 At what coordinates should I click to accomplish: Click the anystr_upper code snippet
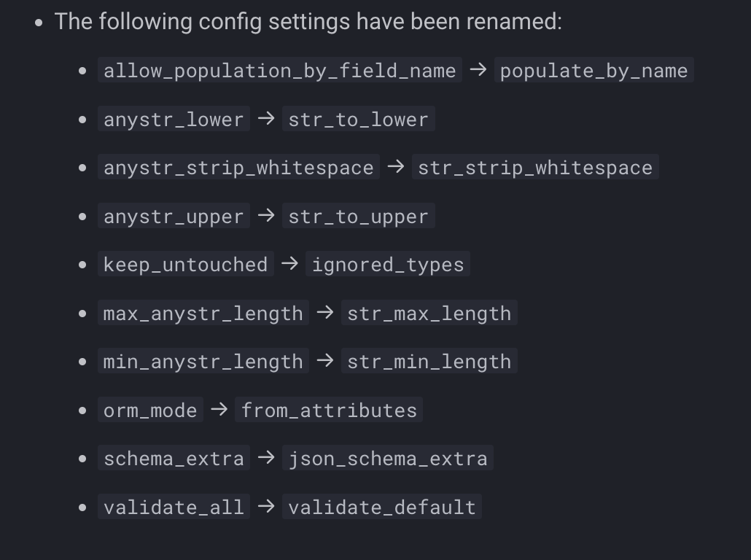click(x=174, y=217)
